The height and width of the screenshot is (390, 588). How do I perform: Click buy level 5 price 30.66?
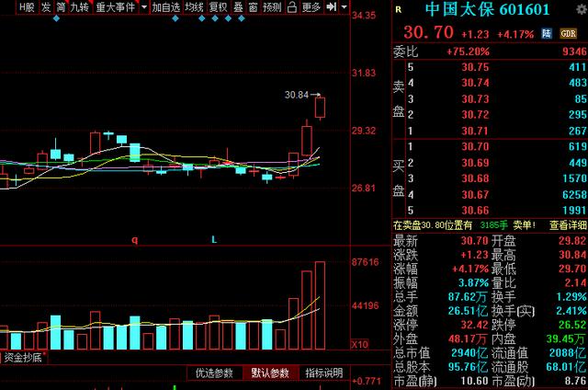(475, 211)
